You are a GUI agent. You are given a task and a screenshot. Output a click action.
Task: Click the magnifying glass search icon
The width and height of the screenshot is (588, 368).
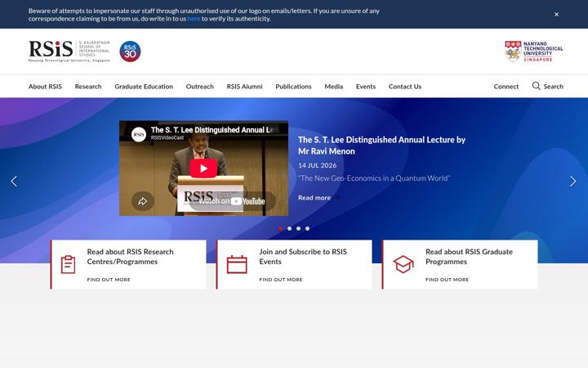537,86
